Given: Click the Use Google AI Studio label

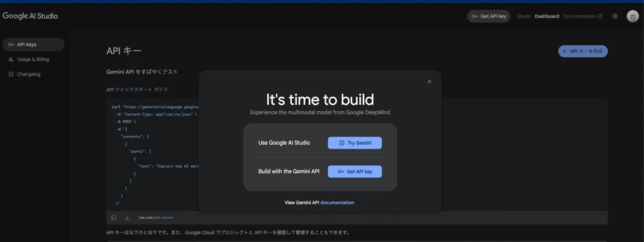Looking at the screenshot, I should point(284,143).
